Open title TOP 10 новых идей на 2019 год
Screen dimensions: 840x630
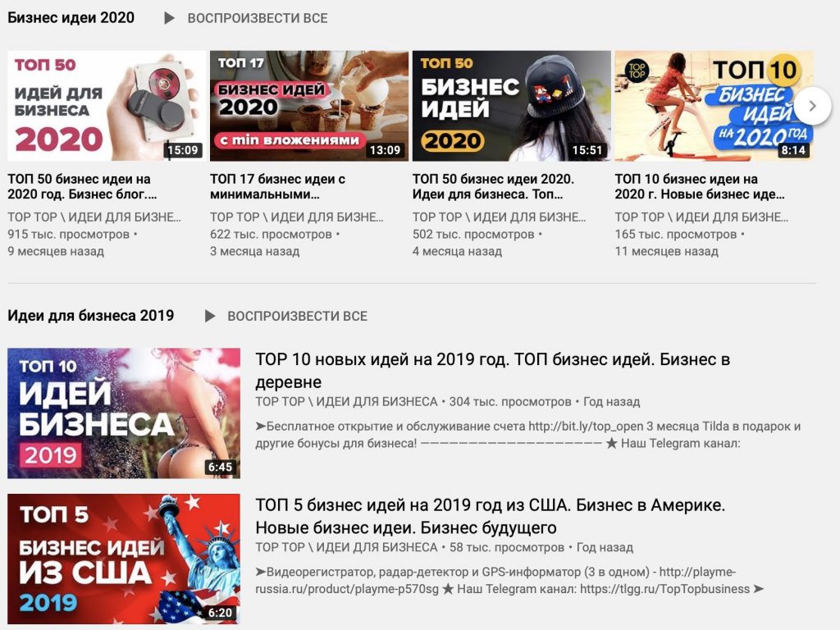point(492,370)
